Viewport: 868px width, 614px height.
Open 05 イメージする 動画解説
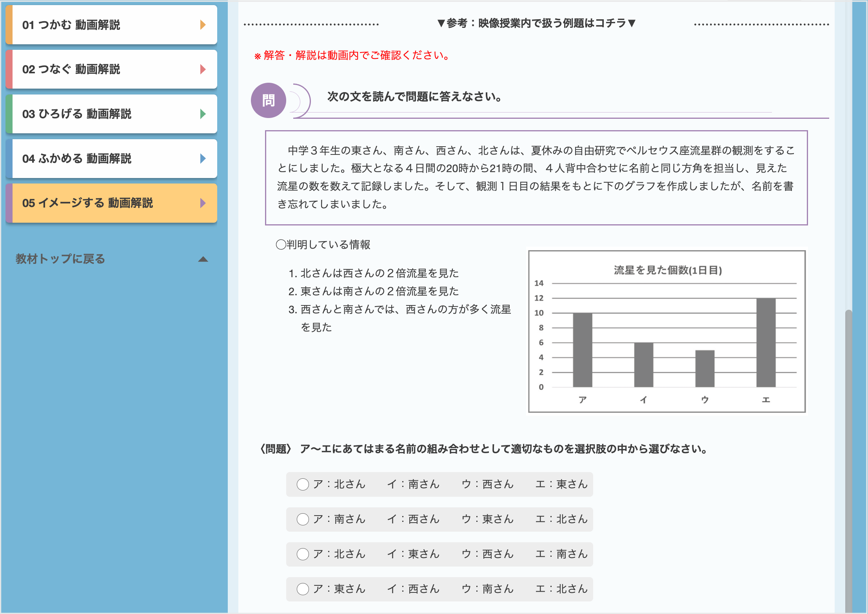111,203
